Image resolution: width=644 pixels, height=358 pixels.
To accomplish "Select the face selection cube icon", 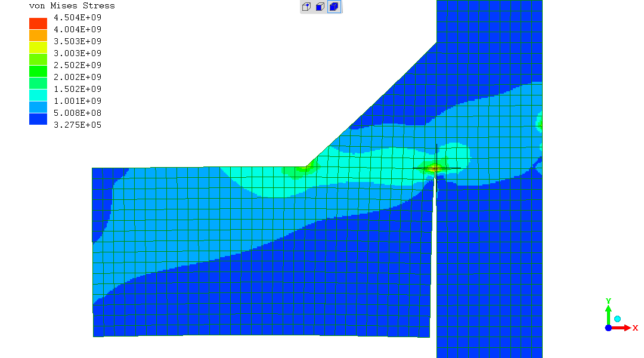I will [320, 7].
